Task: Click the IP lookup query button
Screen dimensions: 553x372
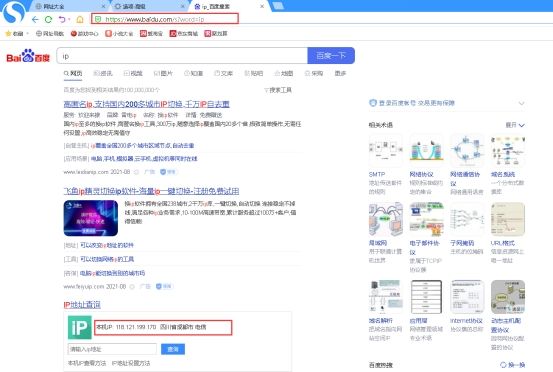Action: point(173,349)
